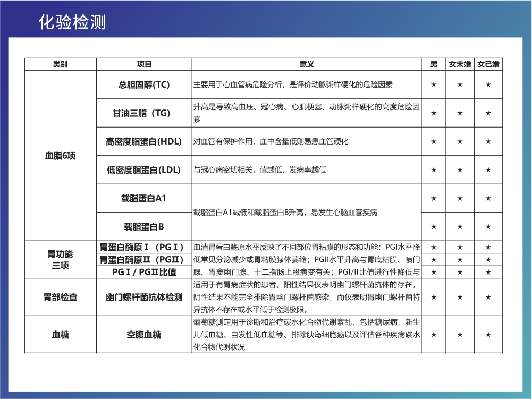Click the 类别 column header
The image size is (532, 399).
(x=60, y=64)
